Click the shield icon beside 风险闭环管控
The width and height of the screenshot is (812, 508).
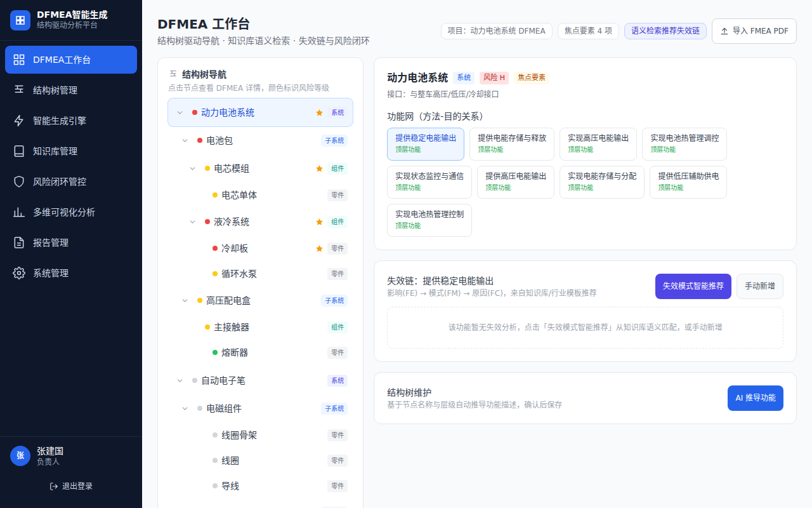[x=19, y=182]
